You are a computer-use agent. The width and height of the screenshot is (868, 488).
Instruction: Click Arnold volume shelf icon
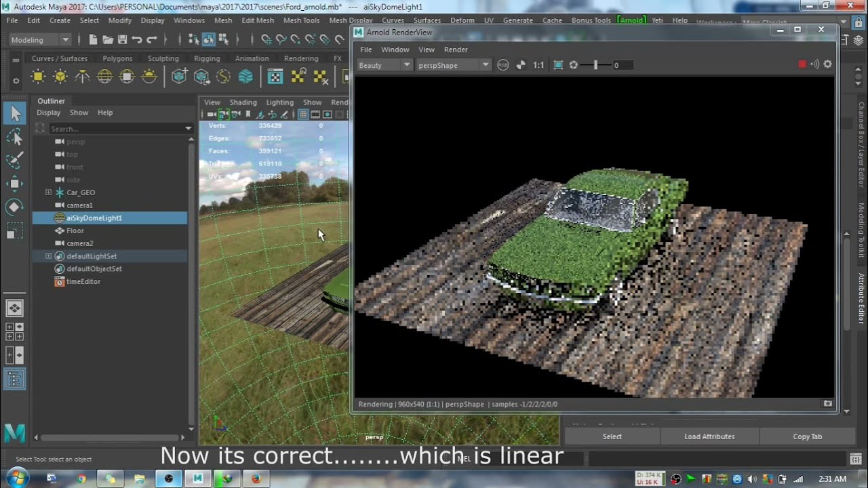click(x=245, y=77)
